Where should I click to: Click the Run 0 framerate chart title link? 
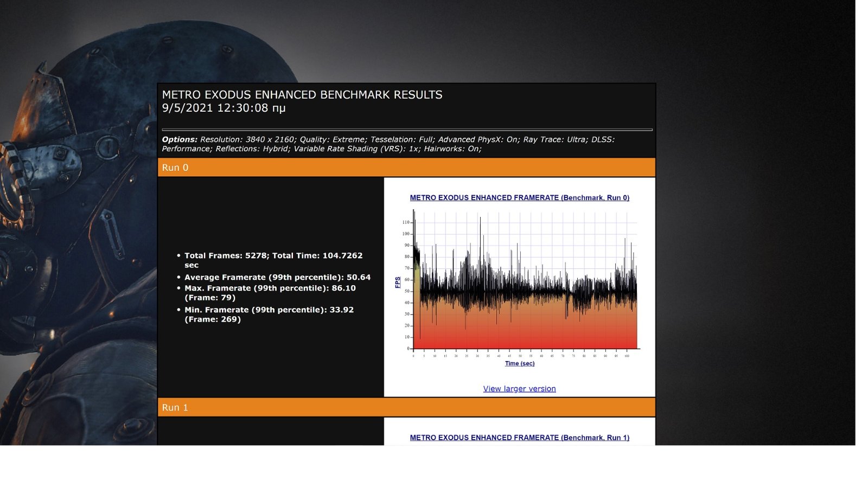click(x=519, y=198)
